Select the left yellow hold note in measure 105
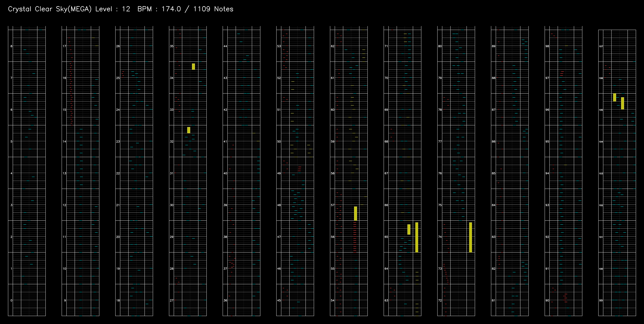Image resolution: width=644 pixels, height=324 pixels. 614,97
